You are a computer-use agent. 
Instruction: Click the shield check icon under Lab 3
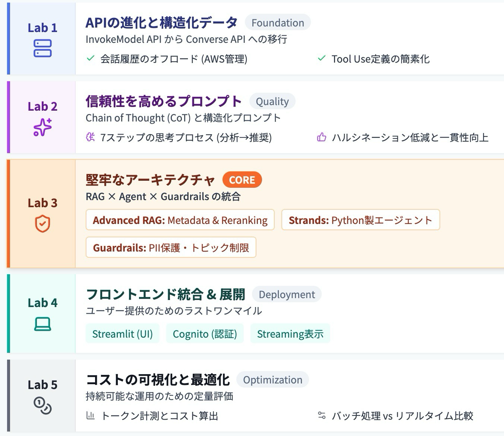point(42,224)
